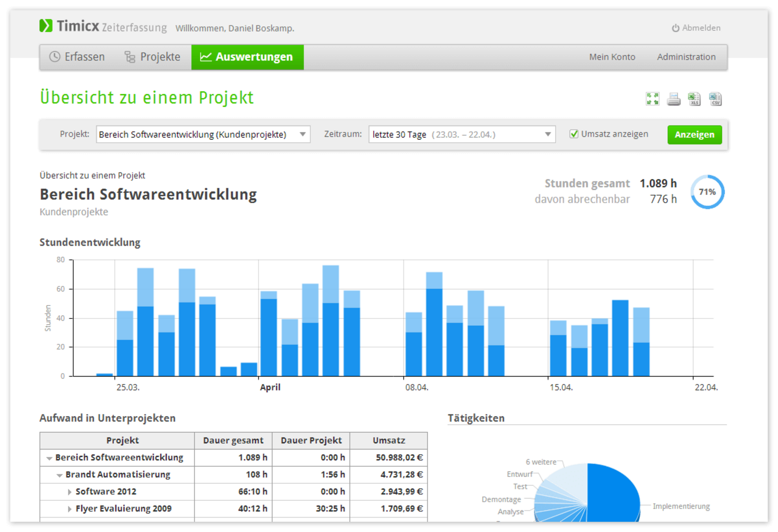
Task: Export report as XLS file
Action: [x=694, y=99]
